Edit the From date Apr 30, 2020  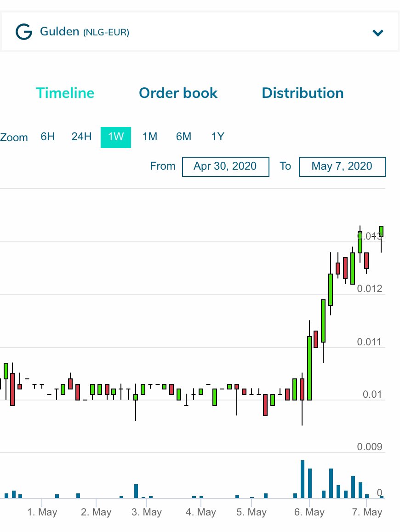226,166
